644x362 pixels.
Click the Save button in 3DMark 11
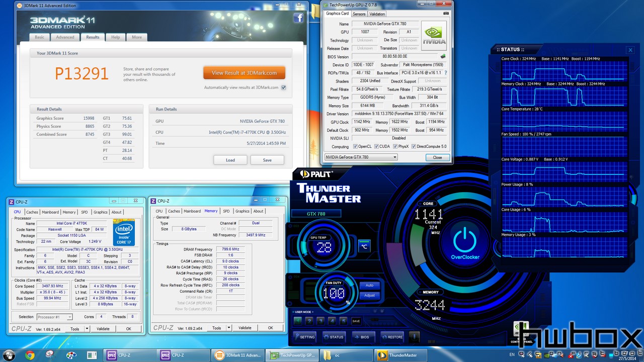pyautogui.click(x=267, y=160)
